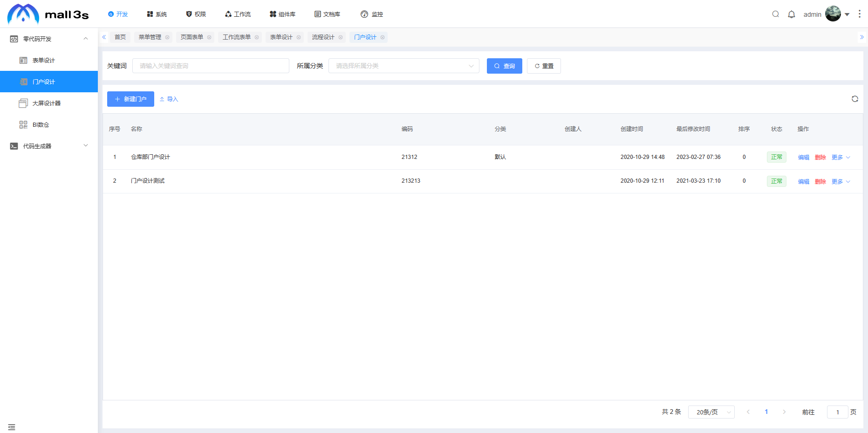Switch to the 表单设计 tab
Screen dimensions: 868x433
281,37
